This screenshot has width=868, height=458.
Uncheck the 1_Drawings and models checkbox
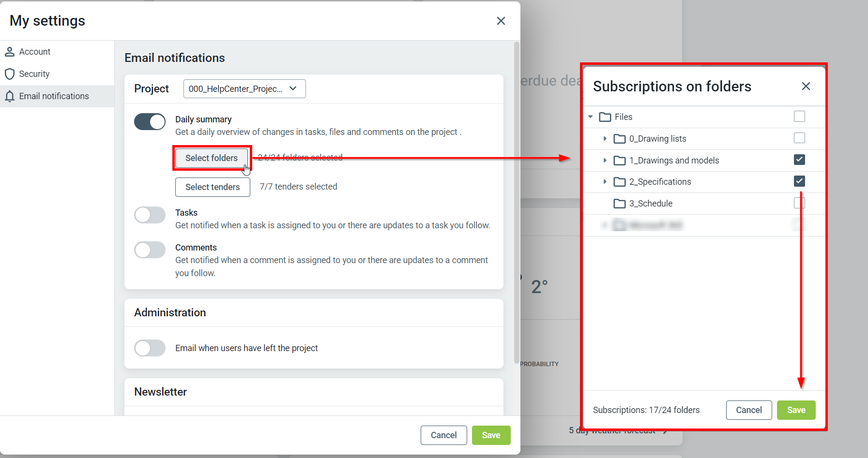(x=799, y=160)
